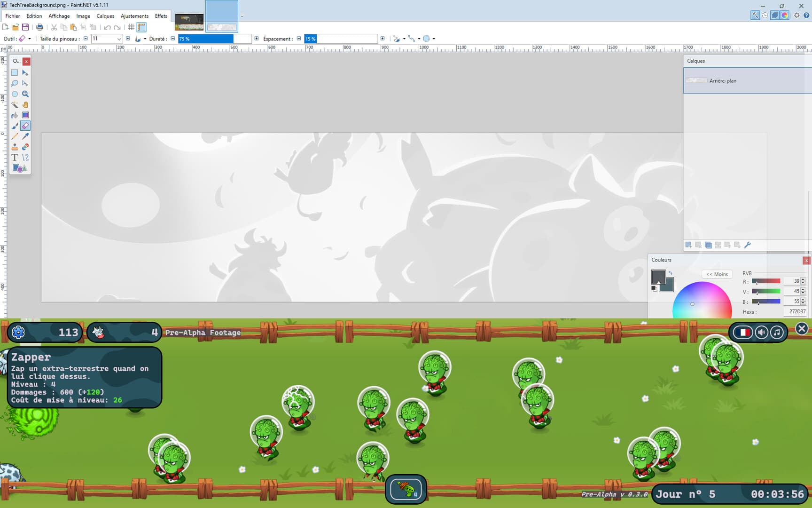Open the brush size dropdown
The image size is (812, 508).
(118, 39)
